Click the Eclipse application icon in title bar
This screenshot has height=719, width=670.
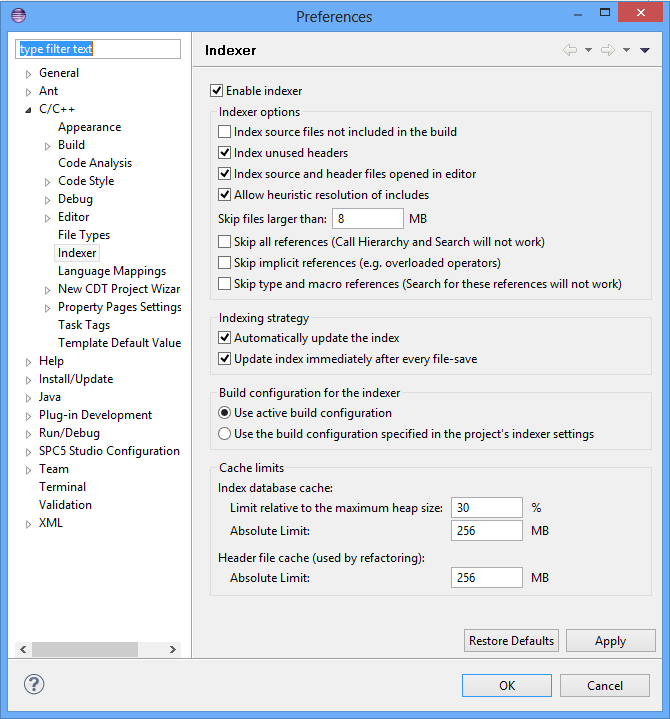click(x=18, y=16)
